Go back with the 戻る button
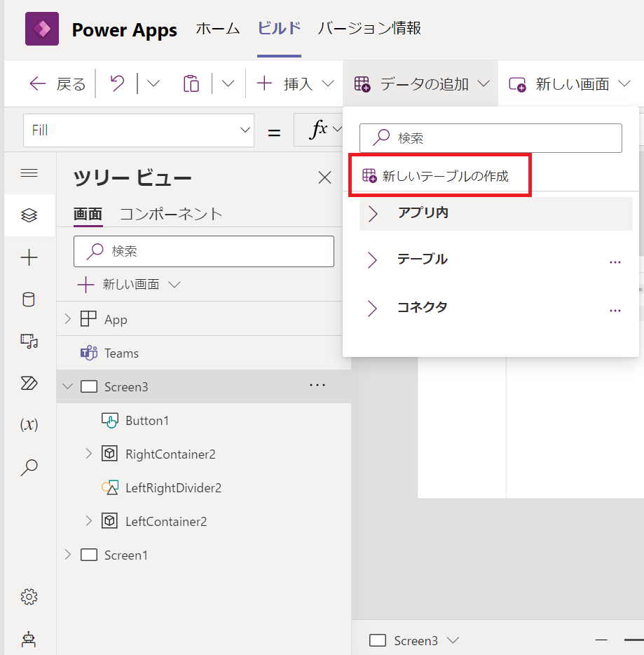The width and height of the screenshot is (644, 655). pos(57,84)
